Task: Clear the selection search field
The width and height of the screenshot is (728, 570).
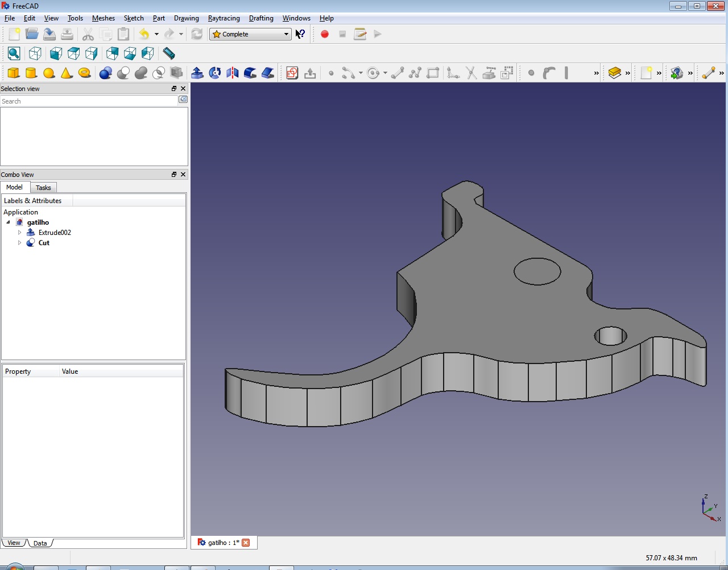Action: [x=183, y=100]
